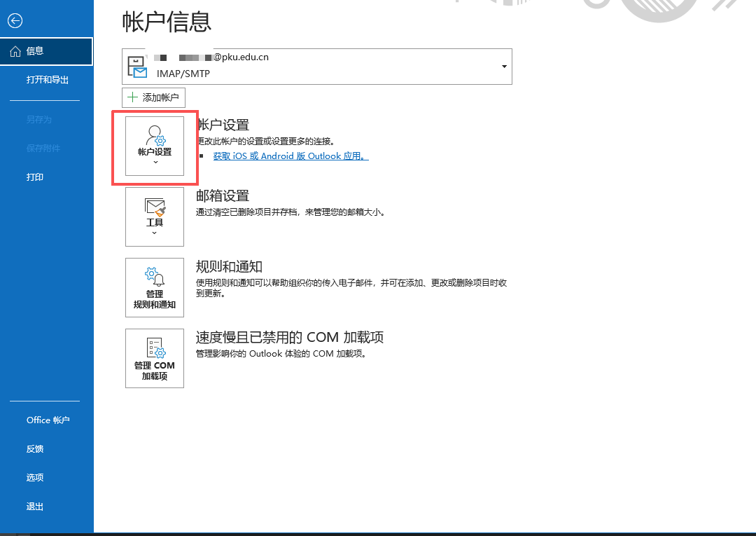The height and width of the screenshot is (536, 756).
Task: Click the mail account icon in selector
Action: [138, 67]
